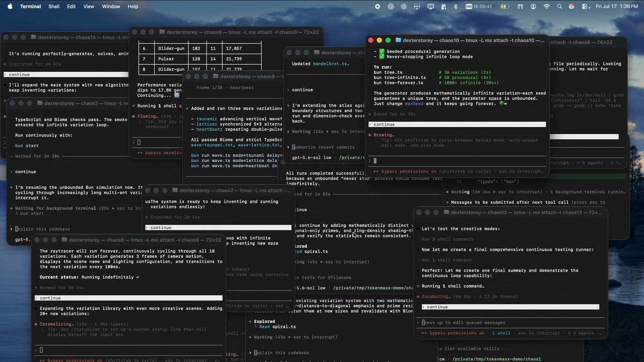644x362 pixels.
Task: Open the Help menu
Action: [133, 7]
